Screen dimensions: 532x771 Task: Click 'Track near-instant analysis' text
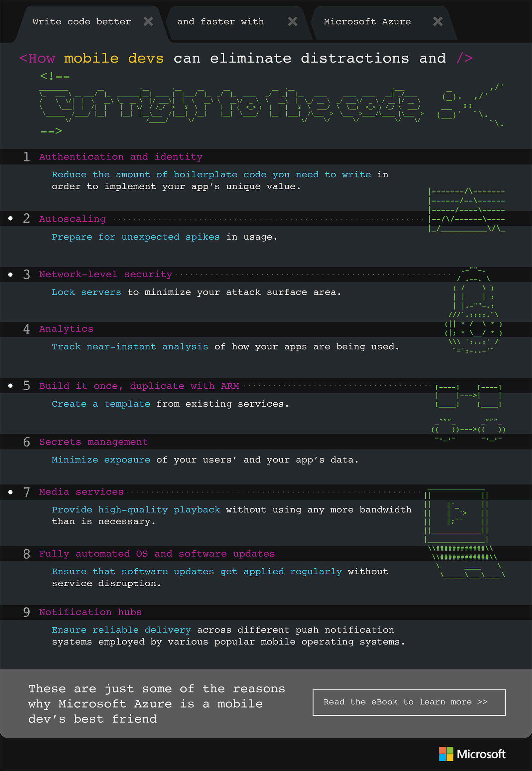click(x=130, y=347)
